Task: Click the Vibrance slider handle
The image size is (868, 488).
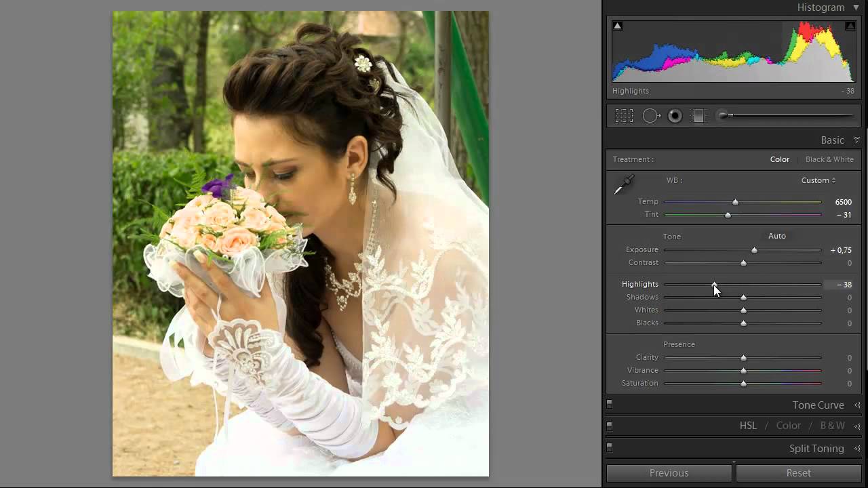Action: tap(743, 371)
